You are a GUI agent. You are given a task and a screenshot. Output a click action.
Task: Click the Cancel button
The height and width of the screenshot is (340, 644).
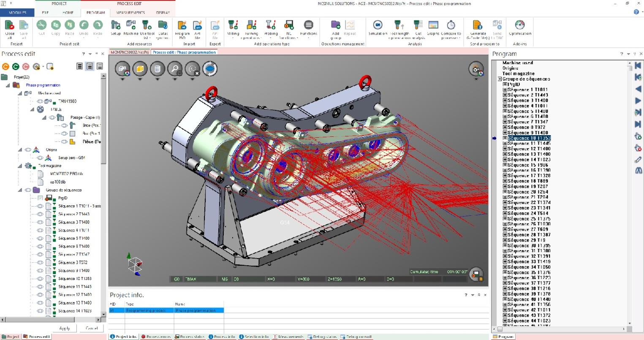(x=92, y=328)
